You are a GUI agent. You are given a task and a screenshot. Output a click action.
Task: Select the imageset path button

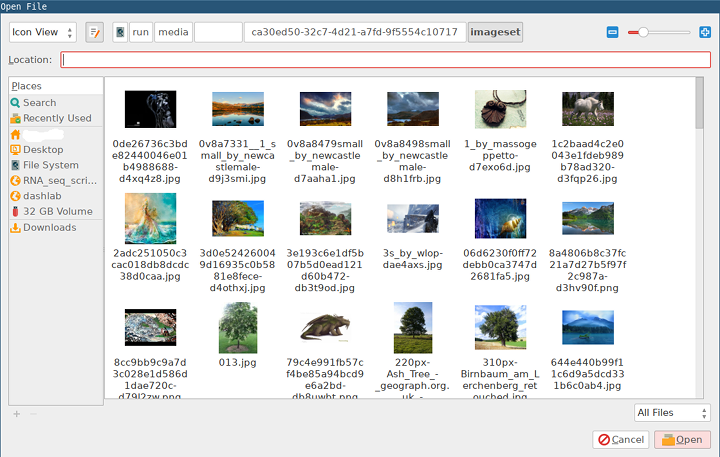coord(495,32)
